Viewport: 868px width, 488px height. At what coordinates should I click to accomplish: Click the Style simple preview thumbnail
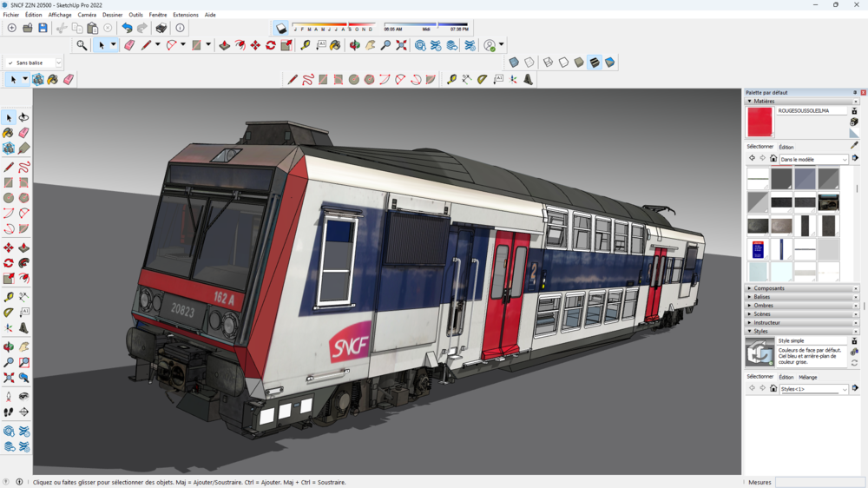pyautogui.click(x=759, y=352)
